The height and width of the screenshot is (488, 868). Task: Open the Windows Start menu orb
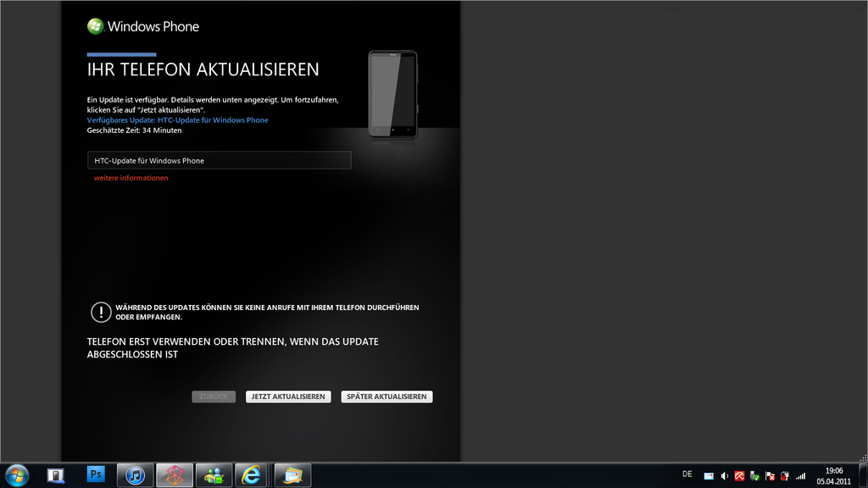tap(17, 475)
